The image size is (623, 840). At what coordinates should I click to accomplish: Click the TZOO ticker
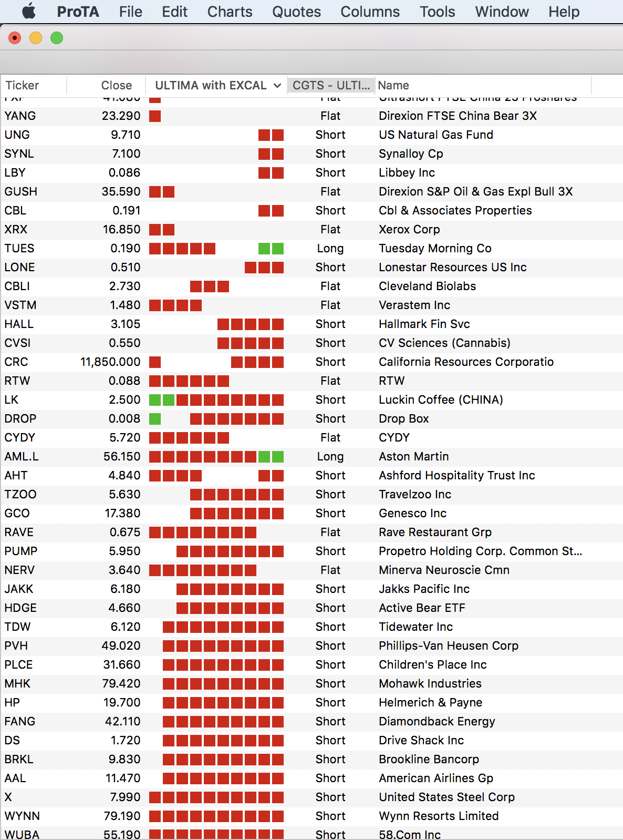pos(20,494)
